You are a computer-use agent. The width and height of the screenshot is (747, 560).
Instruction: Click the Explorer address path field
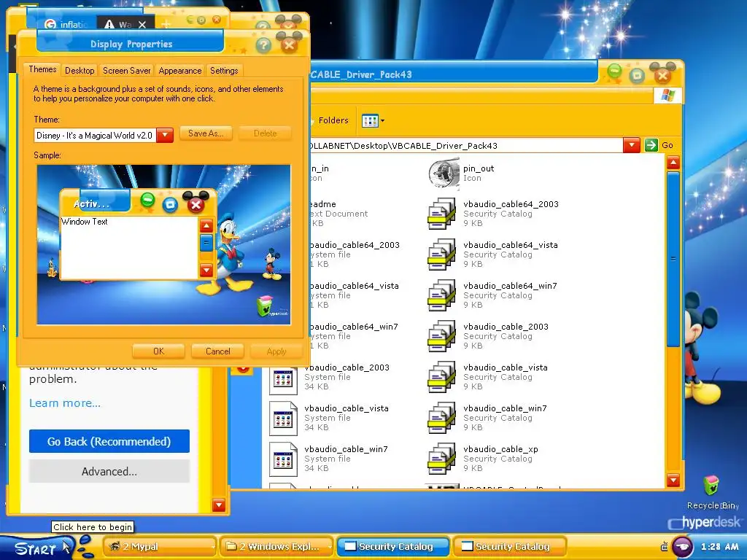pos(466,145)
